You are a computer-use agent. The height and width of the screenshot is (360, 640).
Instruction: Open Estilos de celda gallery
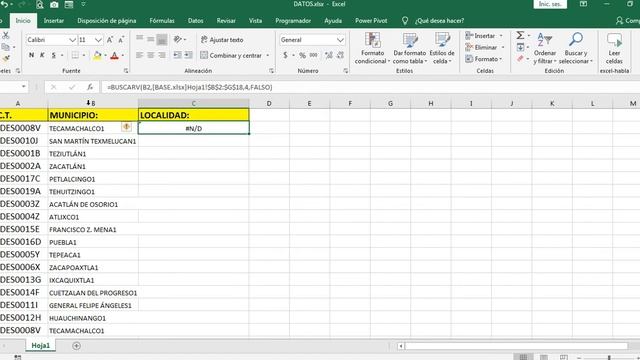pos(442,48)
